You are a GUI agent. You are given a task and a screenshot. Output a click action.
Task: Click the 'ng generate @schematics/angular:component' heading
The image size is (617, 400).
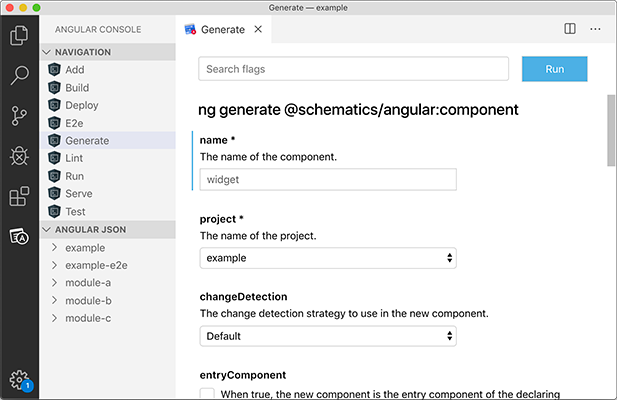point(358,110)
